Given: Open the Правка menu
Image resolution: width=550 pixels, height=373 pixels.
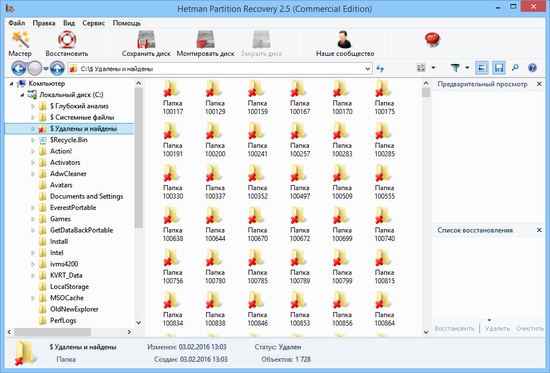Looking at the screenshot, I should (x=44, y=23).
